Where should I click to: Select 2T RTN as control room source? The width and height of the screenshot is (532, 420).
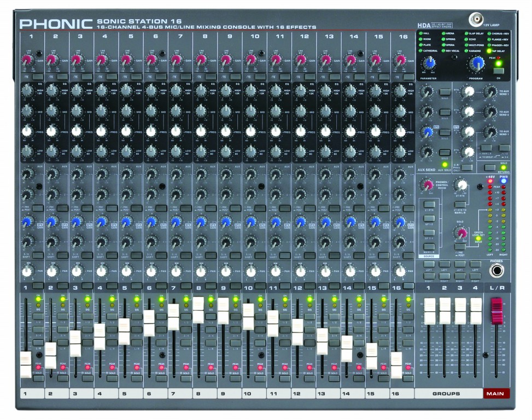429,204
